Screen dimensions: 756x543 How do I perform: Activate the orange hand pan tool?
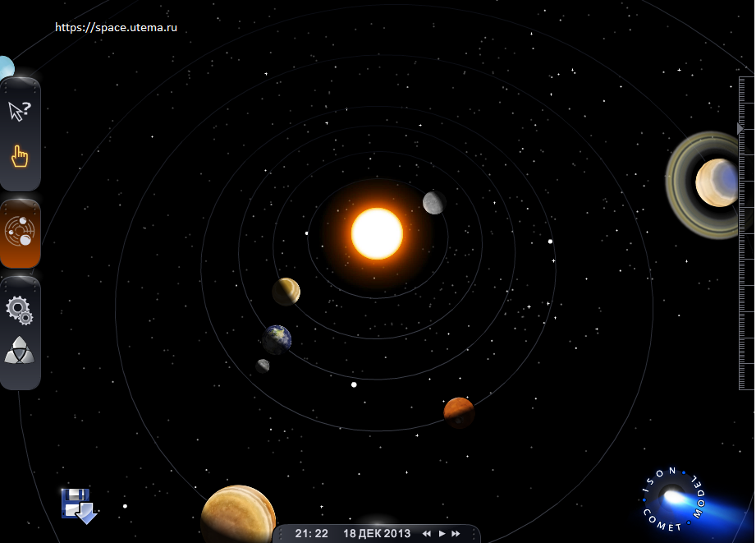pyautogui.click(x=20, y=156)
